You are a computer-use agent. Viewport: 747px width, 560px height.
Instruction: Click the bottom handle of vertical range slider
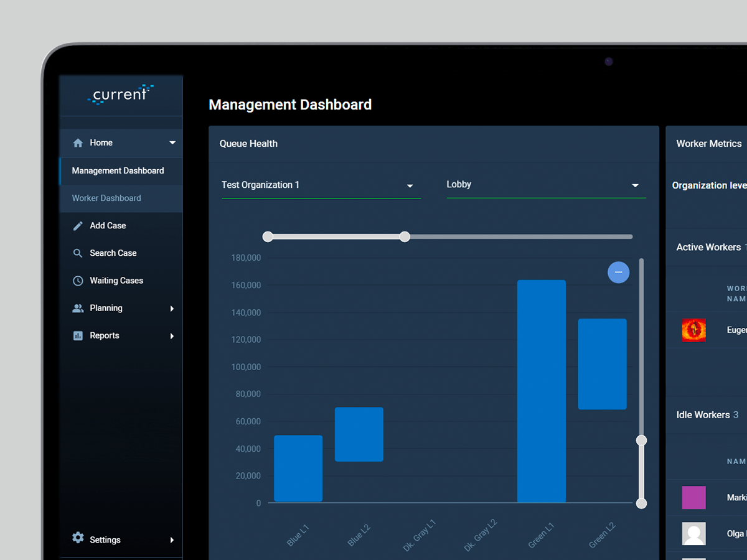click(641, 503)
